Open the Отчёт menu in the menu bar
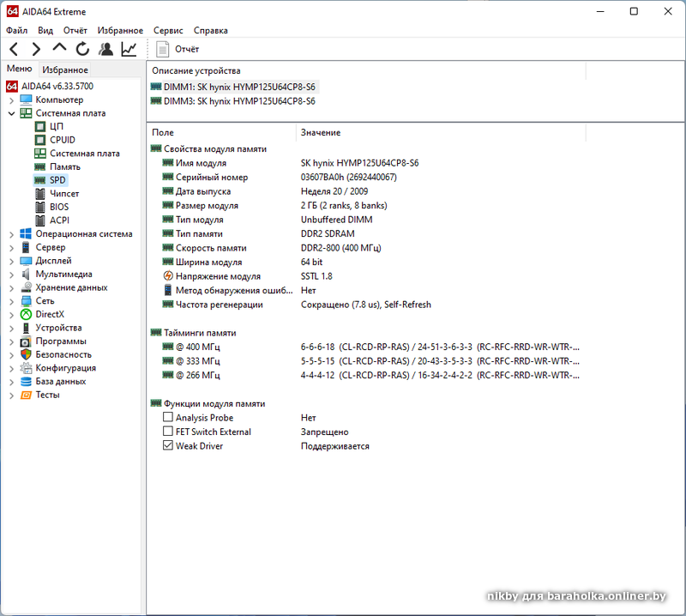The image size is (686, 616). [75, 30]
